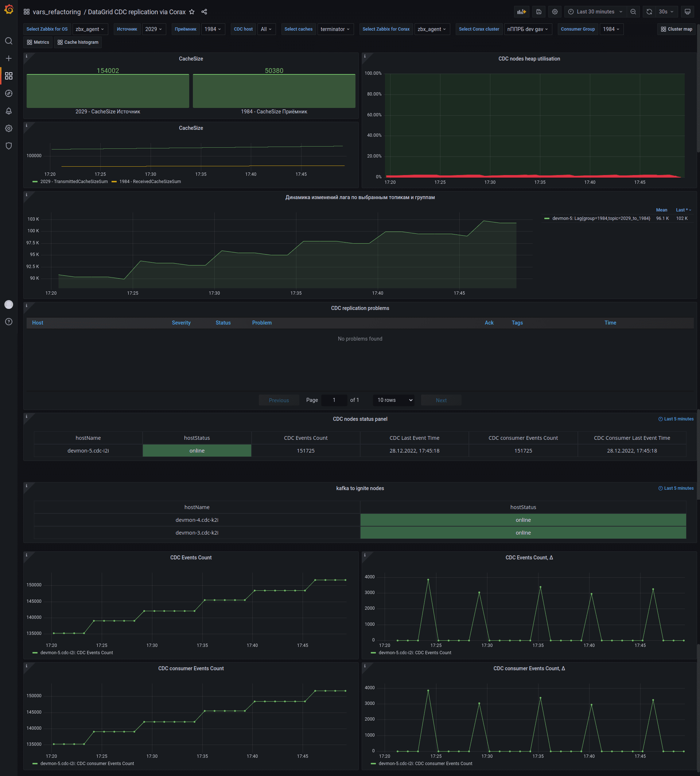Sort problems table by Status column
The height and width of the screenshot is (776, 700).
tap(223, 323)
